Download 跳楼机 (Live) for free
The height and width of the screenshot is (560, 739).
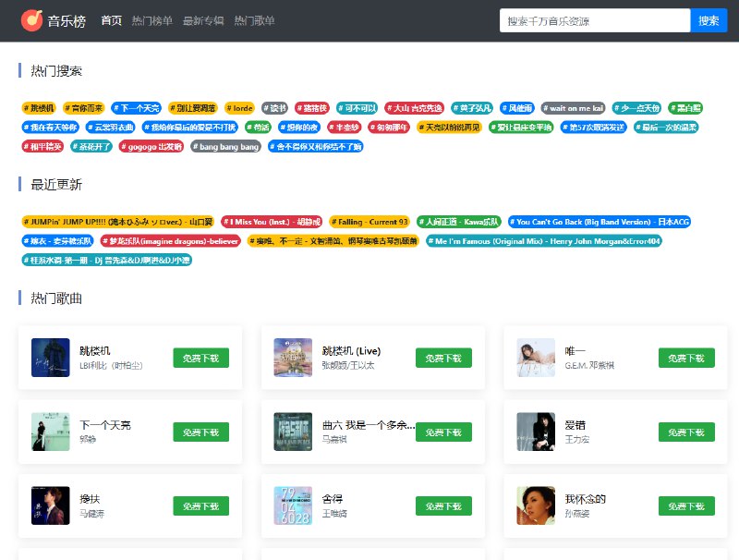click(443, 359)
